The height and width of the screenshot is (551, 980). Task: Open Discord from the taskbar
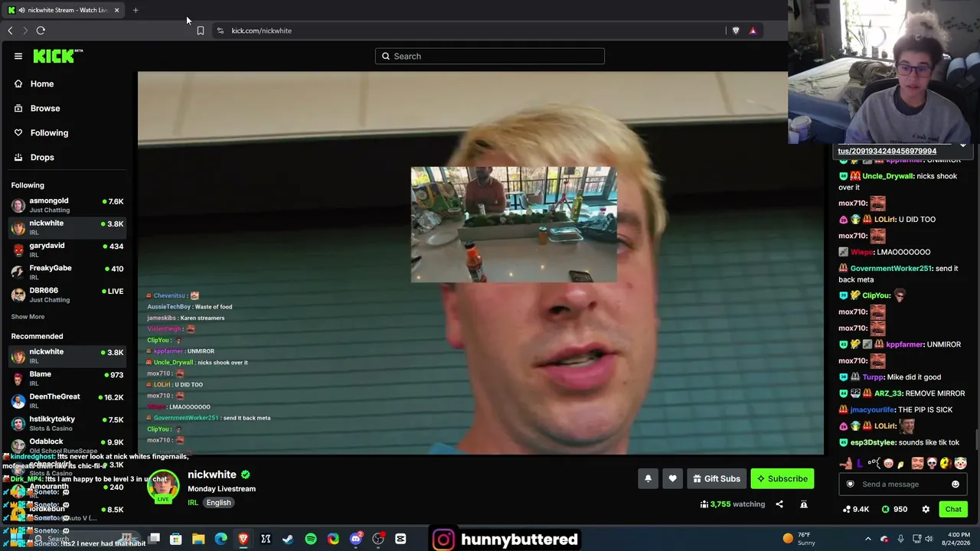356,539
